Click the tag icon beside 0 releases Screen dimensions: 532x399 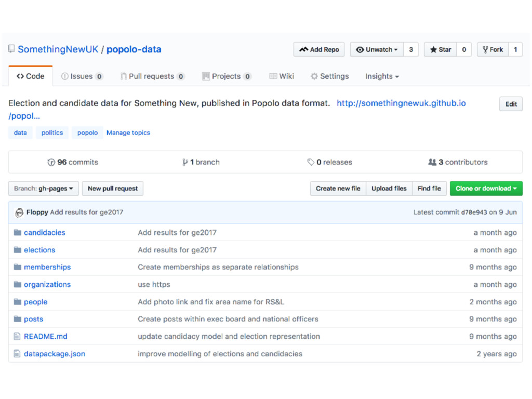(x=311, y=162)
